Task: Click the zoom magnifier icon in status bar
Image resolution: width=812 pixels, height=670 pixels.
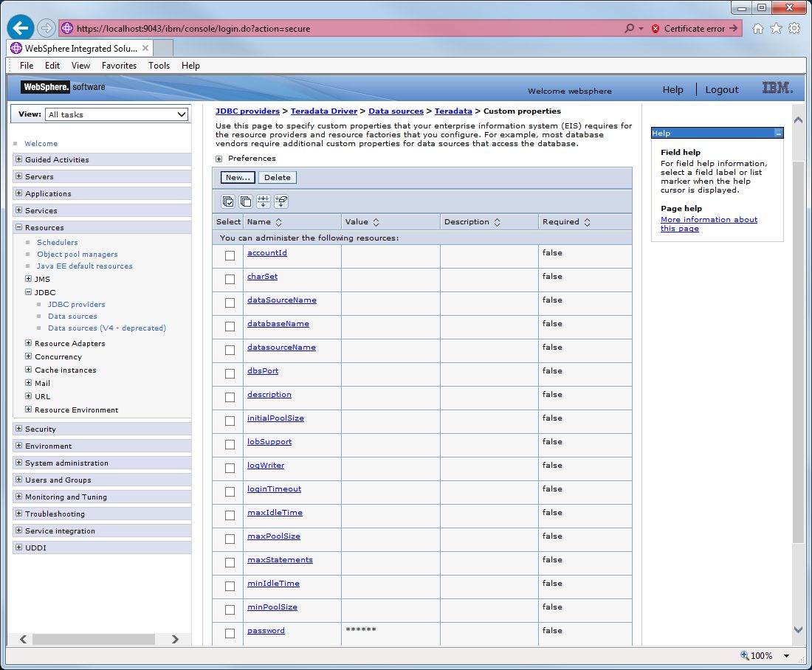Action: (x=745, y=655)
